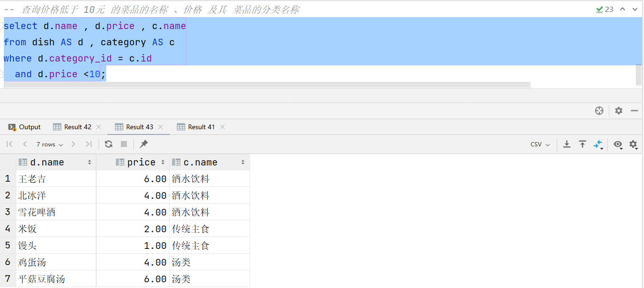Click the blue compare data icon
Screen dimensions: 644x288
(x=598, y=144)
